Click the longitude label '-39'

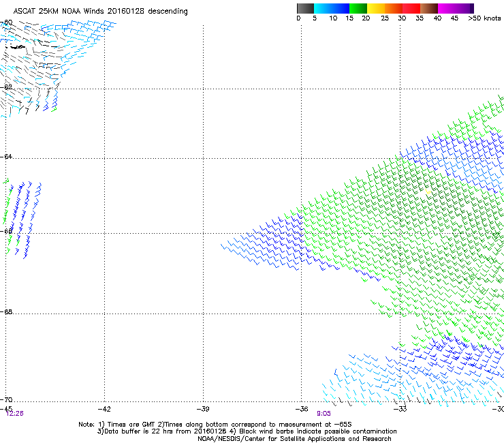203,409
